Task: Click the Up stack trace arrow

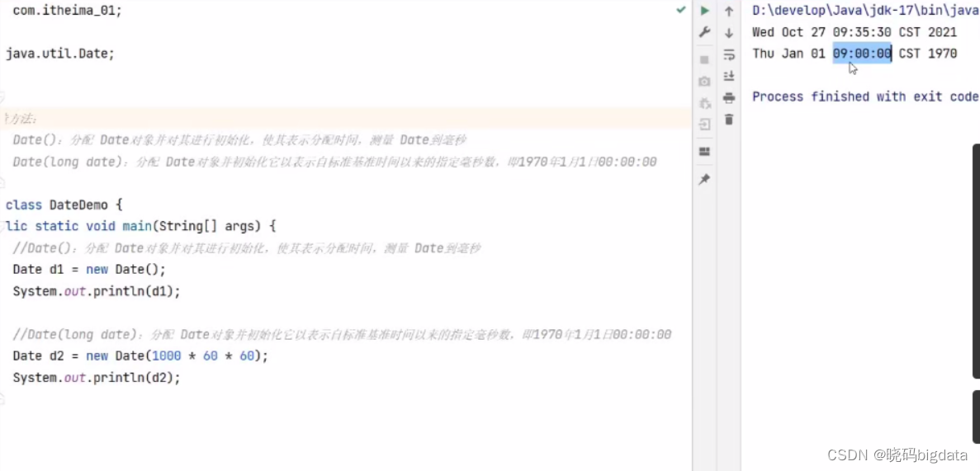Action: click(x=729, y=12)
